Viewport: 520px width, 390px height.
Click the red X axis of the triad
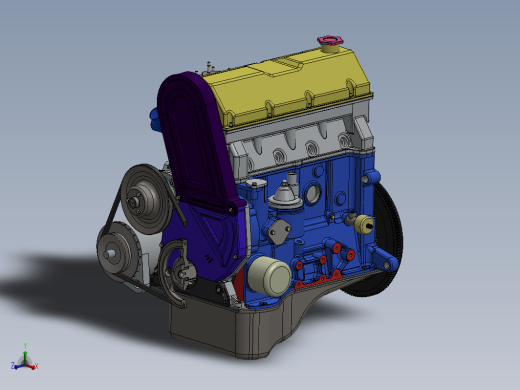(x=32, y=366)
